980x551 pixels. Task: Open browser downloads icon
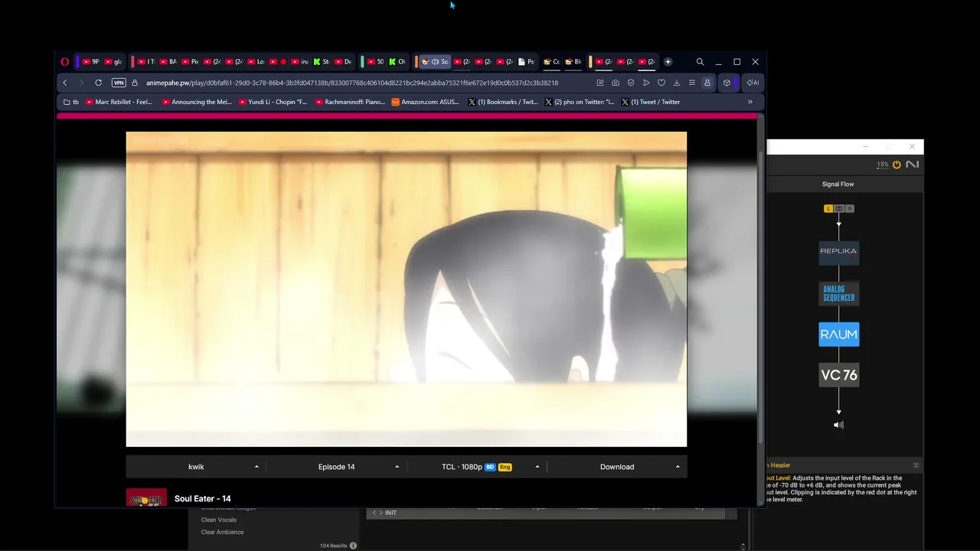point(677,83)
